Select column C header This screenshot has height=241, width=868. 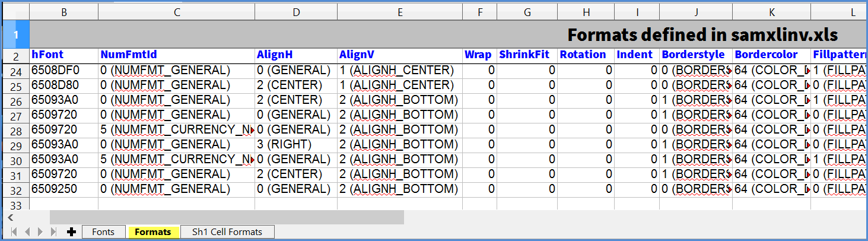click(x=176, y=12)
